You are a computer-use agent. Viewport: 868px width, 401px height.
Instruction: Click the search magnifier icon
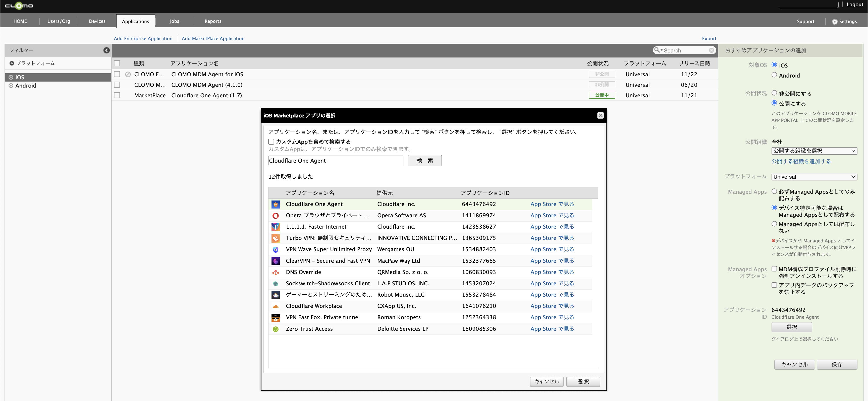pyautogui.click(x=657, y=50)
